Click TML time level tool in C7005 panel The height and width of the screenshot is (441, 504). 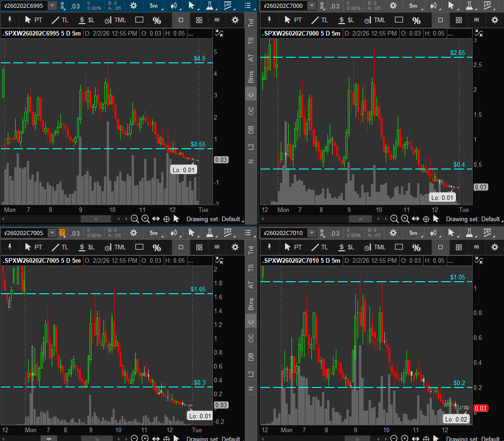point(115,247)
